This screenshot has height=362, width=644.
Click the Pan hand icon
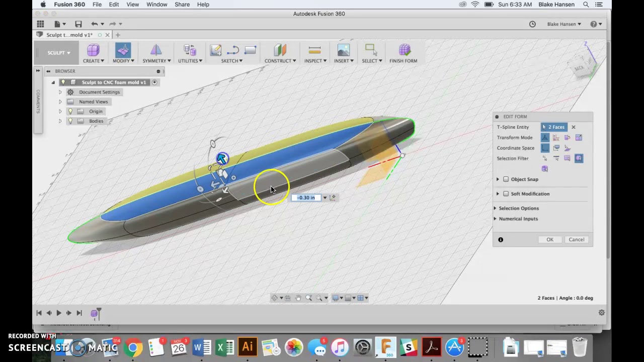click(298, 298)
